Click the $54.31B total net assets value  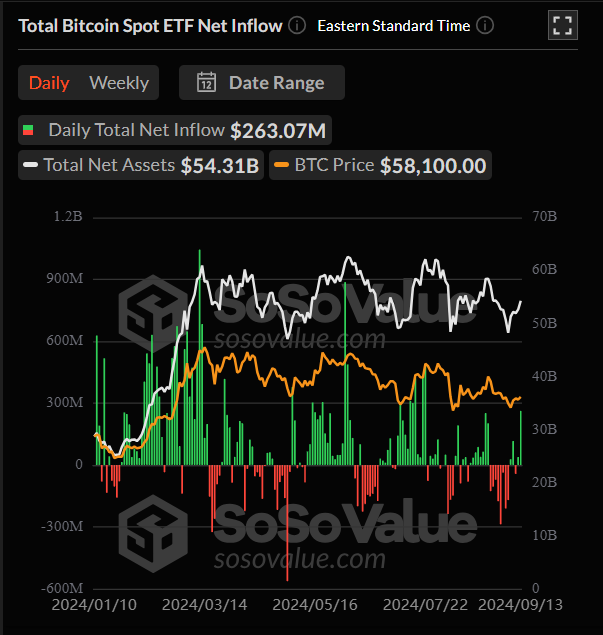(x=220, y=166)
